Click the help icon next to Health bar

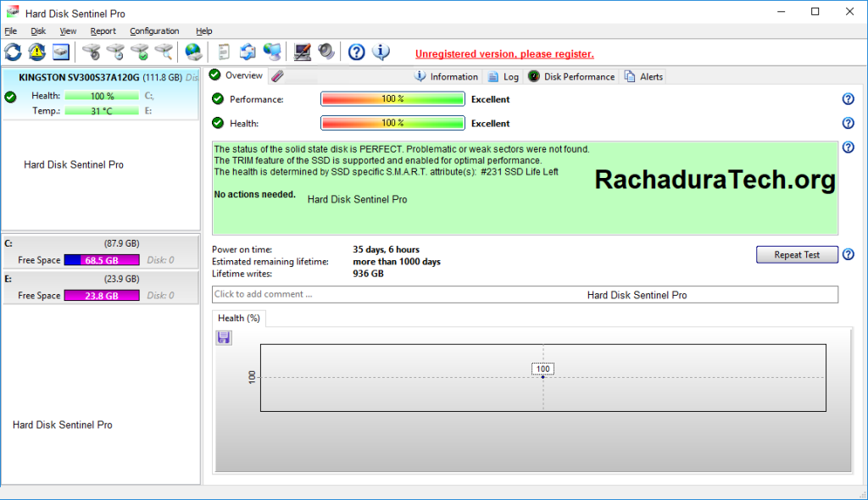(848, 123)
